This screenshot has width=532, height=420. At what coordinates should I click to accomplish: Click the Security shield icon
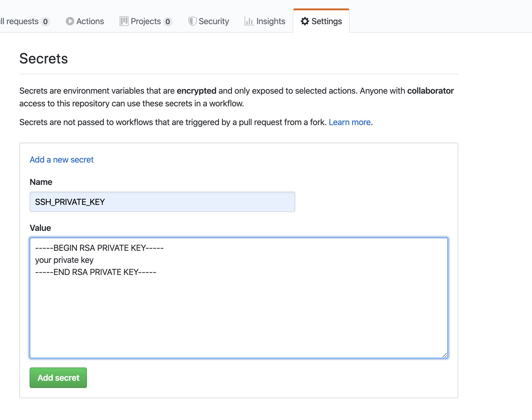pyautogui.click(x=192, y=21)
